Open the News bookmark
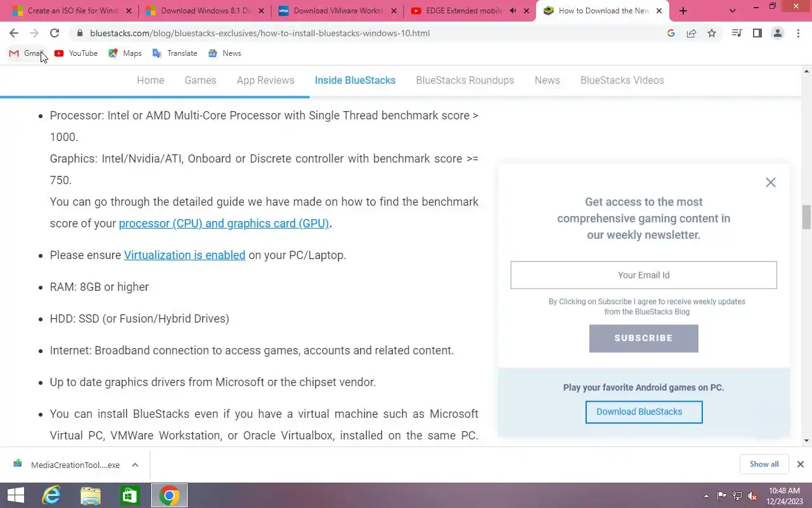Viewport: 812px width, 508px height. click(x=225, y=53)
